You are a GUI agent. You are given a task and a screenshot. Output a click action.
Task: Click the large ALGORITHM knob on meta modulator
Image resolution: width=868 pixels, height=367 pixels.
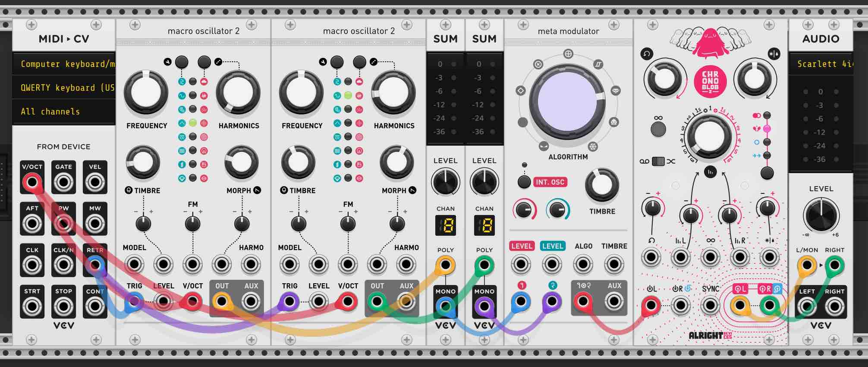[567, 102]
